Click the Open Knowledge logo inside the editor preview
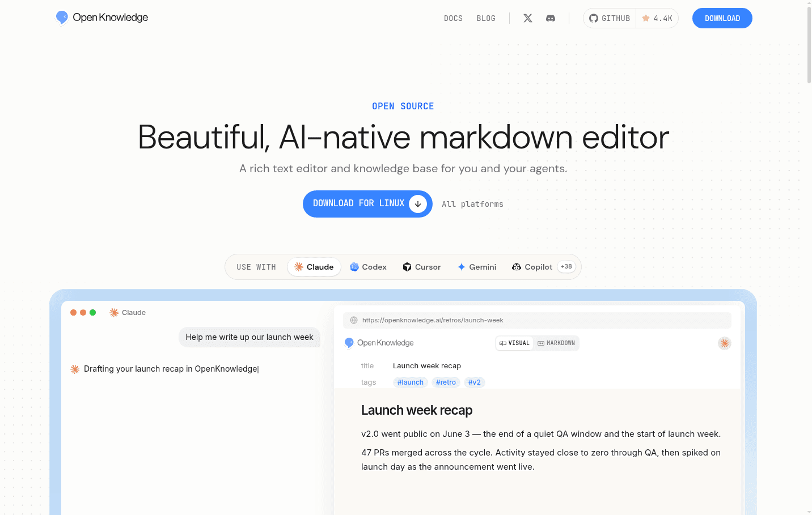The height and width of the screenshot is (515, 812). click(379, 343)
